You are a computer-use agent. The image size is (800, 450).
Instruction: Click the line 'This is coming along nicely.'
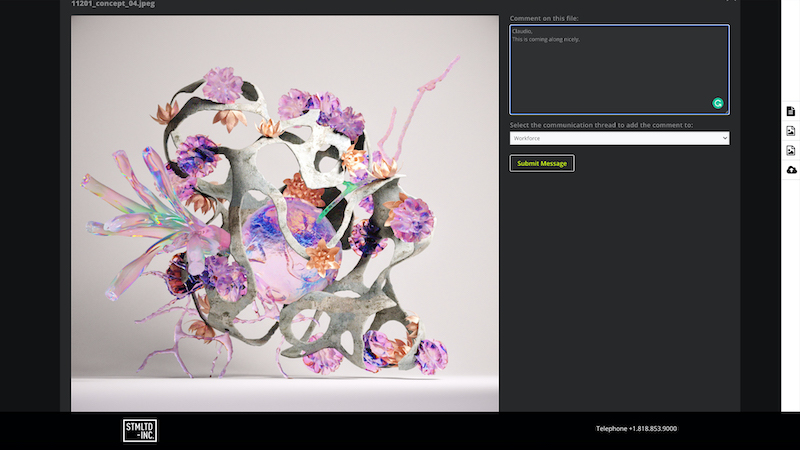click(546, 40)
